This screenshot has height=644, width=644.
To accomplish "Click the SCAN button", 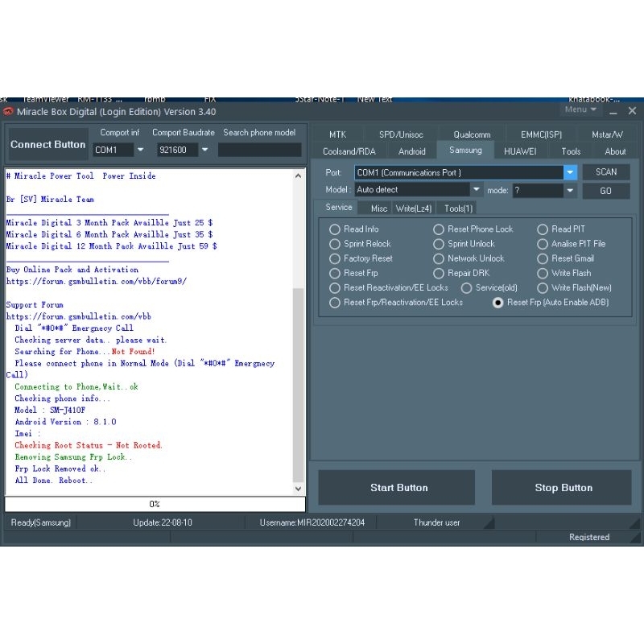I will [x=606, y=171].
